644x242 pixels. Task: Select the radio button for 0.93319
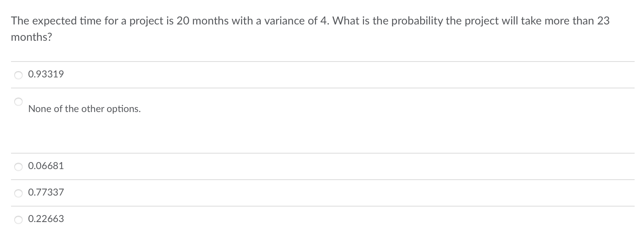(x=18, y=75)
